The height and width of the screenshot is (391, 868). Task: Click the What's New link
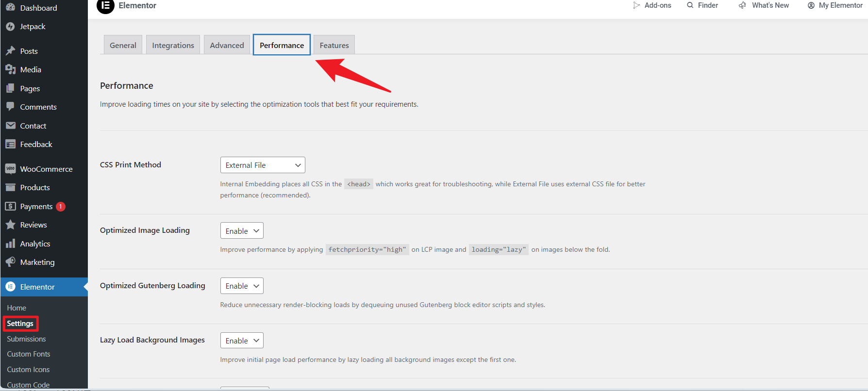[770, 5]
